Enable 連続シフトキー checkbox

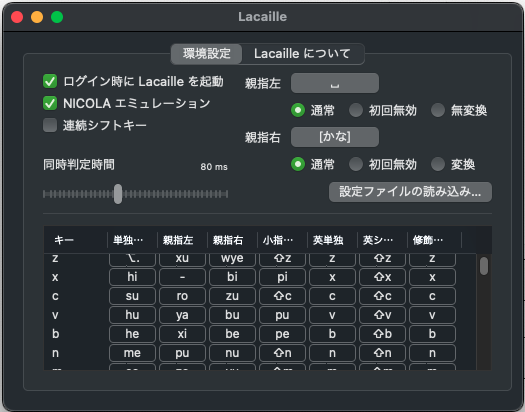50,125
